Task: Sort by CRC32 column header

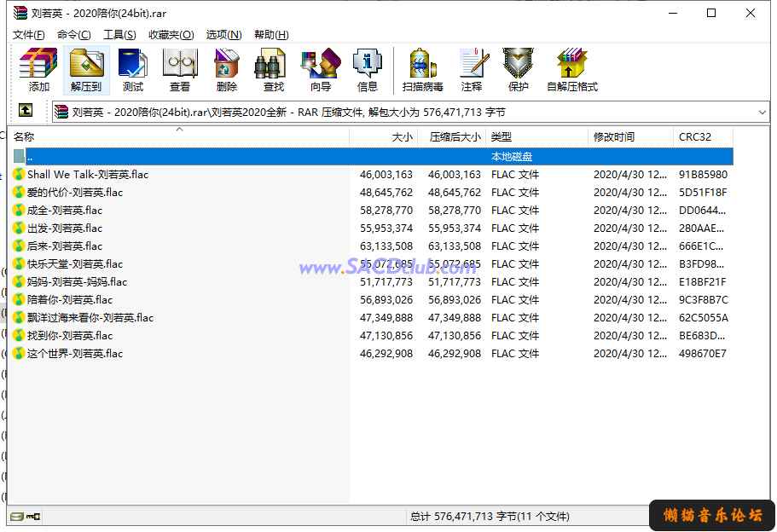Action: (703, 136)
